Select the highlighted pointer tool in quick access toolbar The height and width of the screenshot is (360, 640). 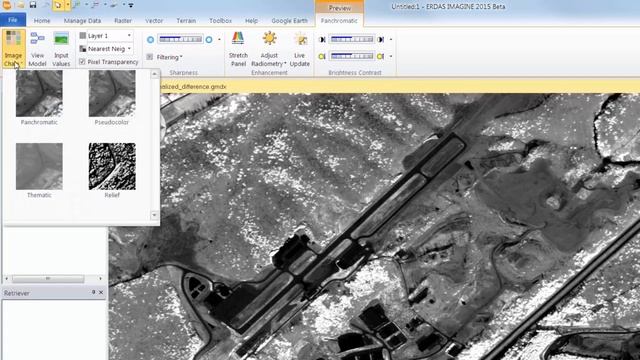pyautogui.click(x=58, y=5)
